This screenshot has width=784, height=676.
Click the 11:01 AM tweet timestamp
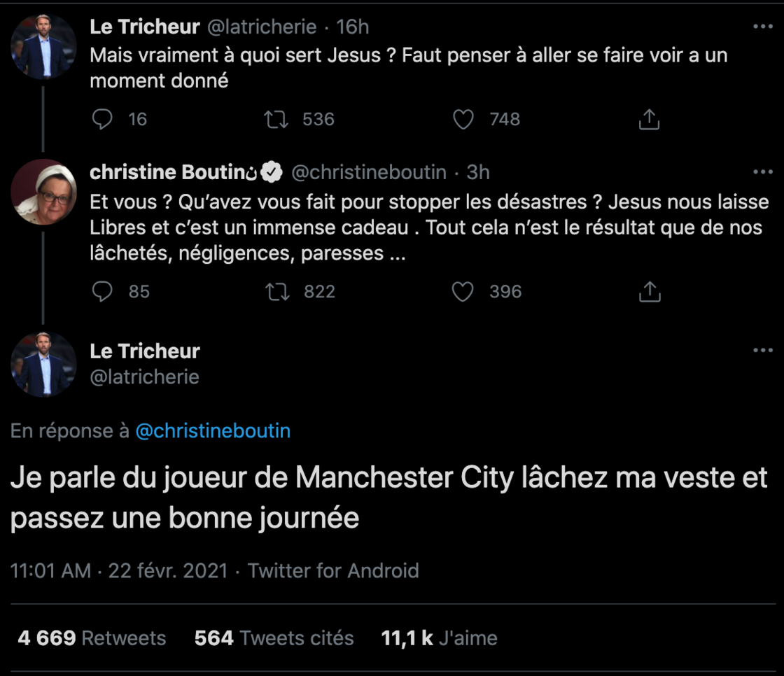[119, 571]
